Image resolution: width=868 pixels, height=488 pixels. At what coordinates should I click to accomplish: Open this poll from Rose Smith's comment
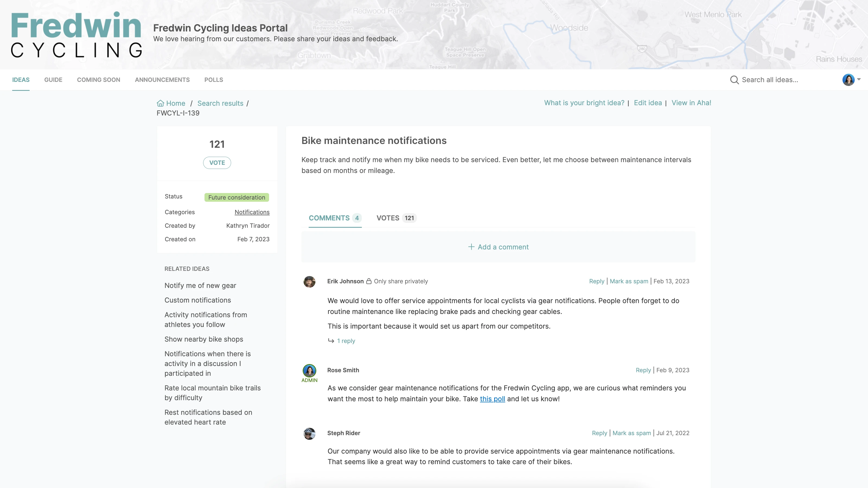492,399
